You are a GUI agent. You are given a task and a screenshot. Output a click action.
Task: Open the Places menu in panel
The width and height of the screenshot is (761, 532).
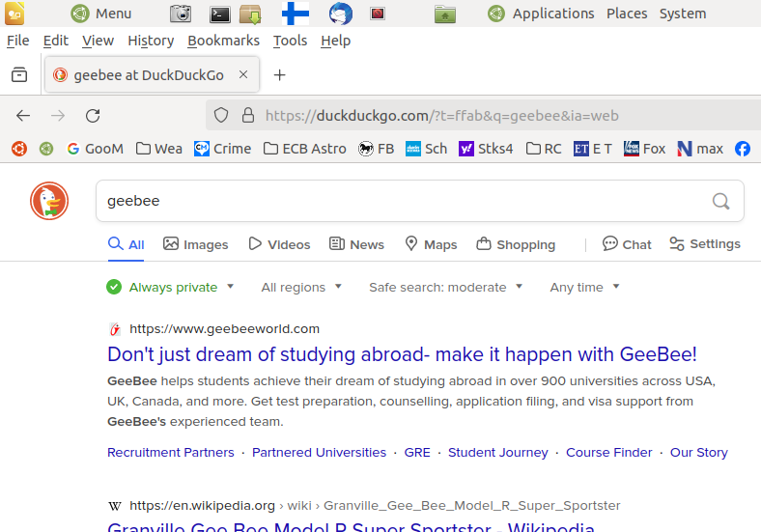click(627, 14)
